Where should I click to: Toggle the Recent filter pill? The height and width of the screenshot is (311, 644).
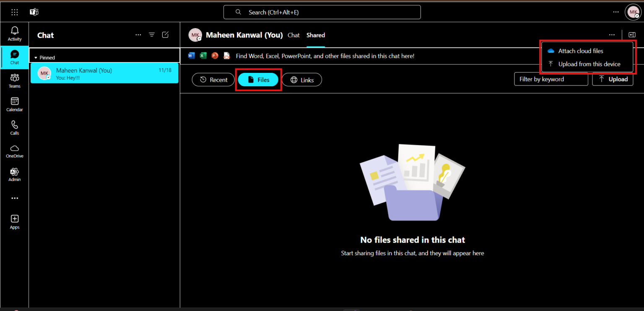pos(213,80)
